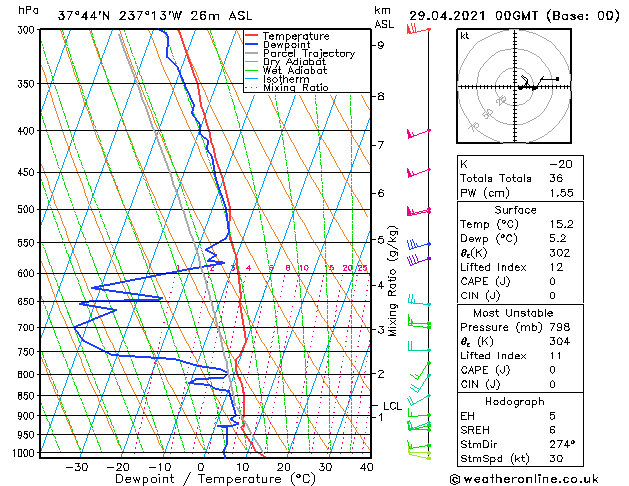Click the 'EH' value 5
This screenshot has width=629, height=486.
553,416
